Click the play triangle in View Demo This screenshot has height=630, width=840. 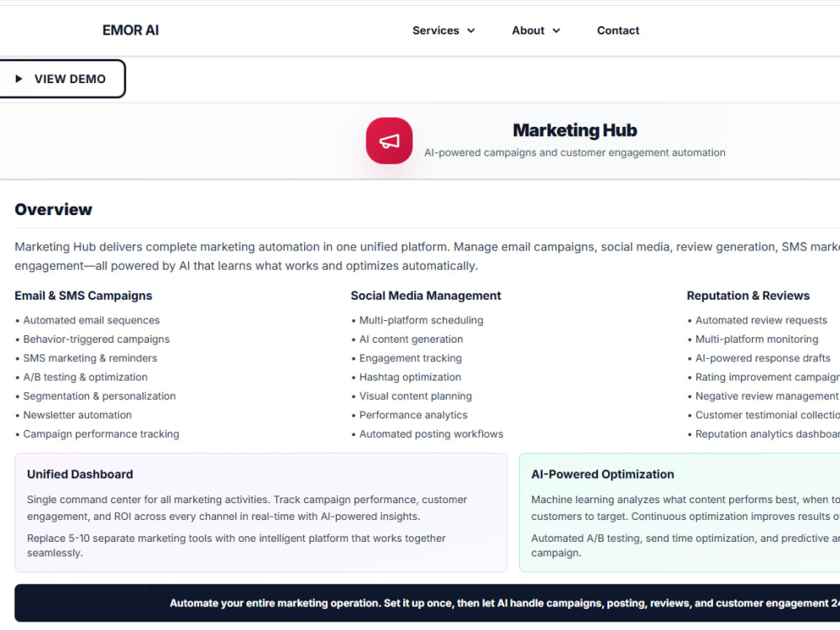[x=18, y=79]
